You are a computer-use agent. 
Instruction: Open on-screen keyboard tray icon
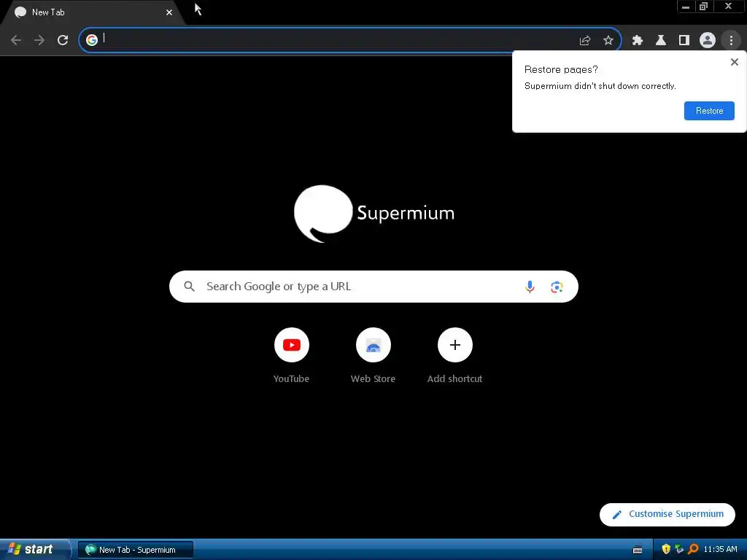[638, 550]
